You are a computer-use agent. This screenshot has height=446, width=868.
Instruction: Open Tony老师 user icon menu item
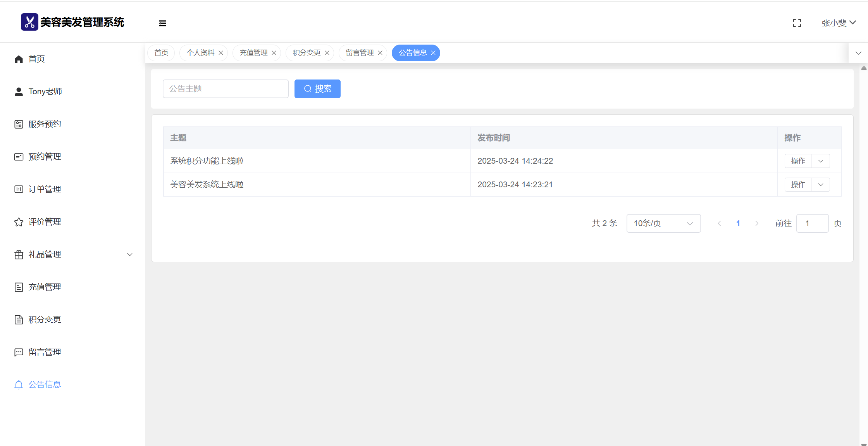[x=19, y=92]
